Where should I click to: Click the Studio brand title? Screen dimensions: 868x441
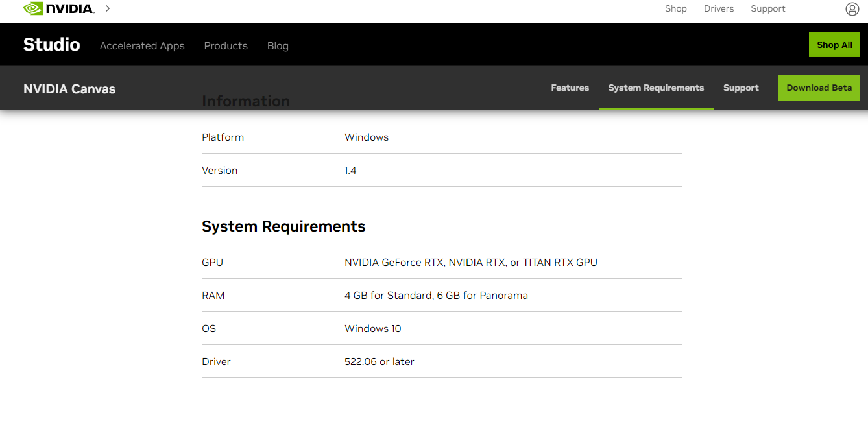[x=52, y=45]
